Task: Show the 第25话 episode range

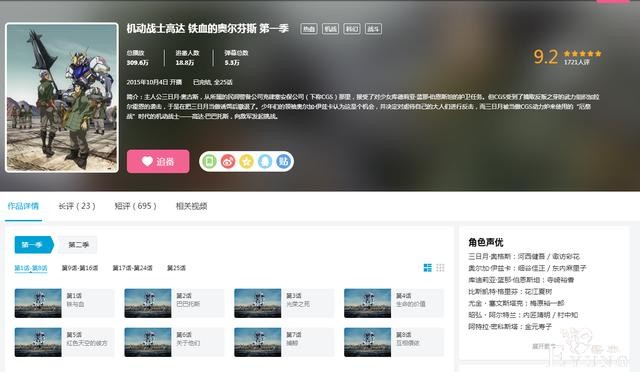Action: tap(176, 268)
